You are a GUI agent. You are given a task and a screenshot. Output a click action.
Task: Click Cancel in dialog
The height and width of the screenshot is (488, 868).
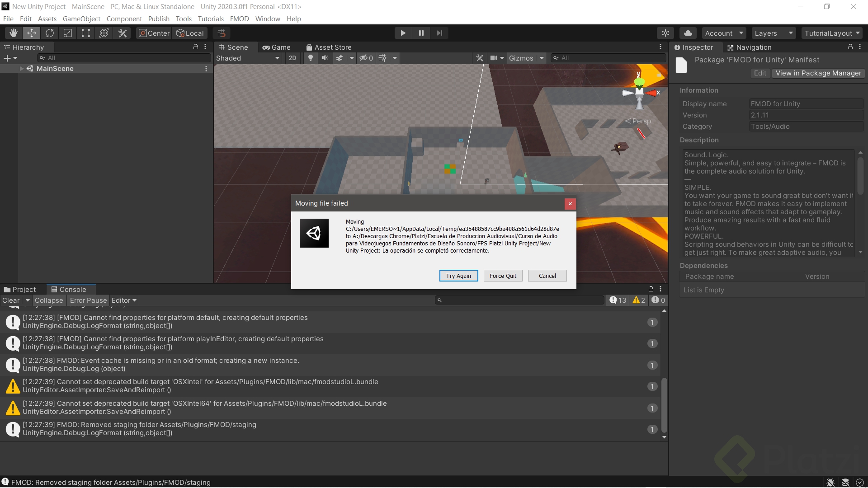pos(547,276)
